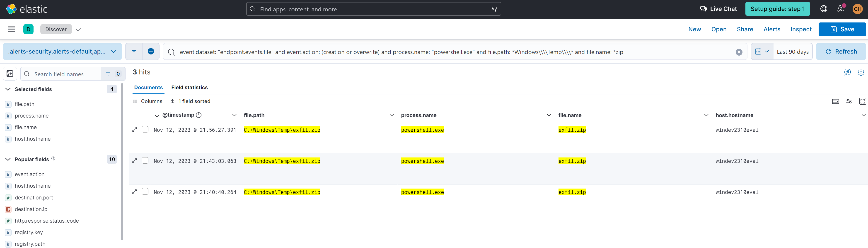Viewport: 868px width, 248px height.
Task: Click the Last 90 days time filter
Action: coord(792,51)
